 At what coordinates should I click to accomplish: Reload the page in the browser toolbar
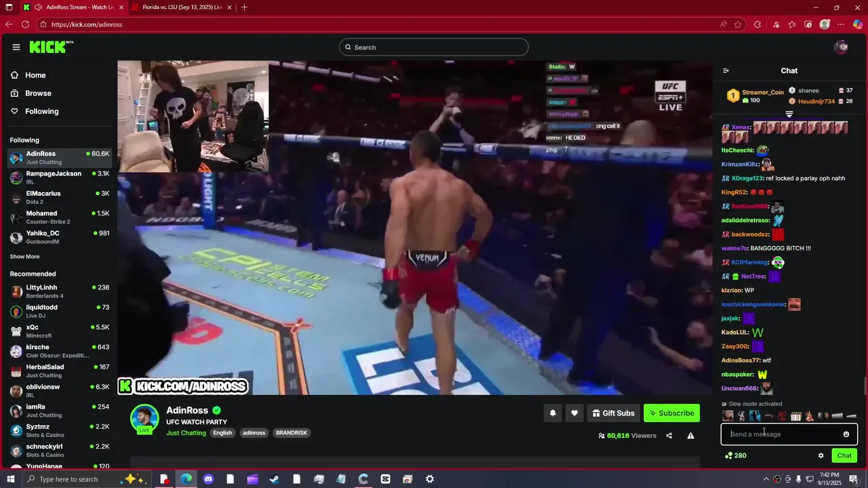coord(25,24)
